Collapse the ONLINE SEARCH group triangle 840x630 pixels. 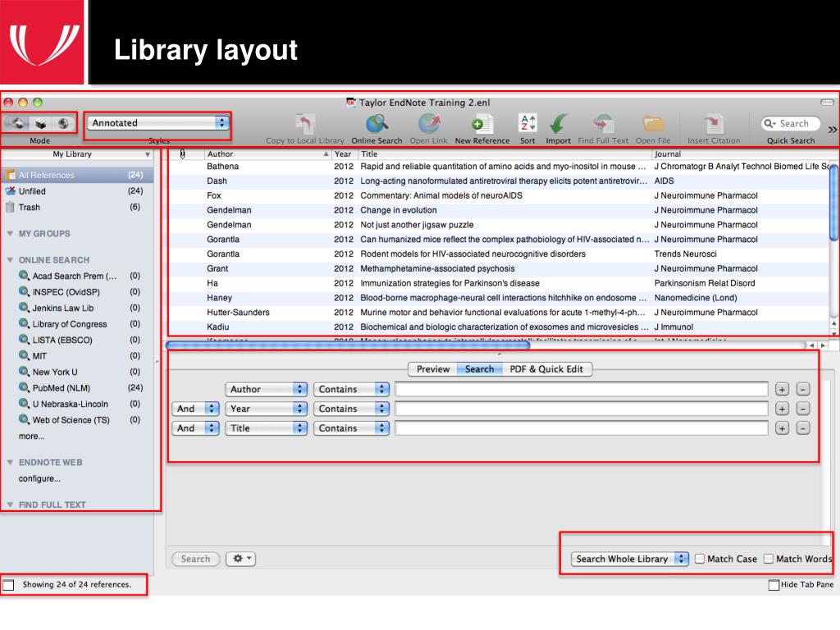pos(10,260)
